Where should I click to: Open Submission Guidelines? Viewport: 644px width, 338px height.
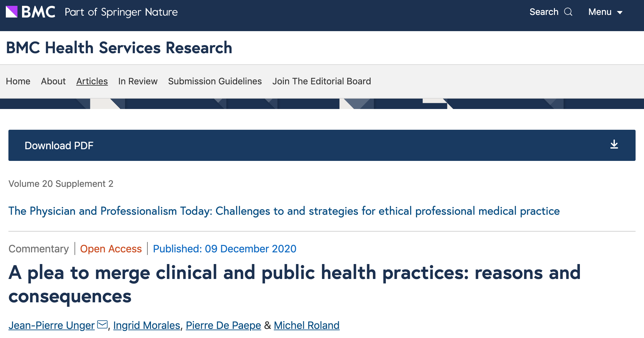(x=215, y=81)
